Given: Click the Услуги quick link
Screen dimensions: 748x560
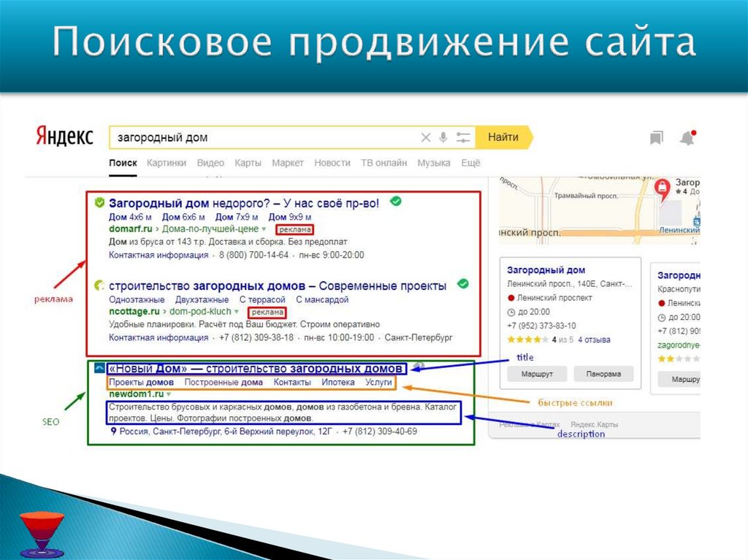Looking at the screenshot, I should click(378, 382).
